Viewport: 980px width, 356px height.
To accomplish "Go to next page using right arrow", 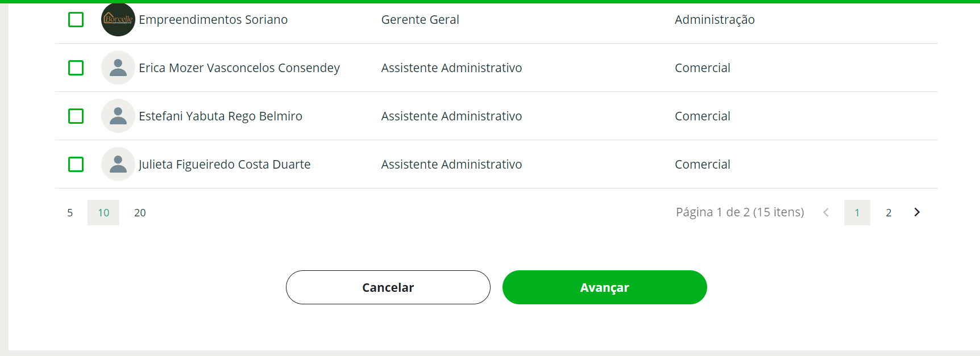I will click(x=916, y=212).
